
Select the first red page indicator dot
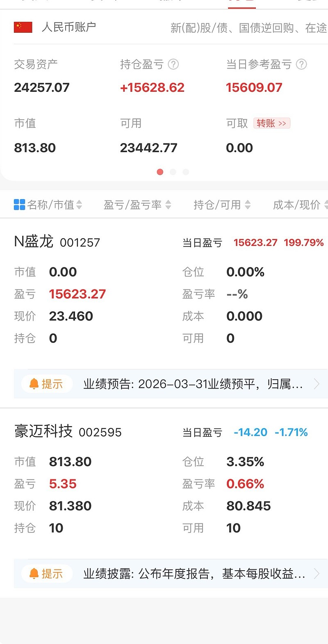point(160,172)
